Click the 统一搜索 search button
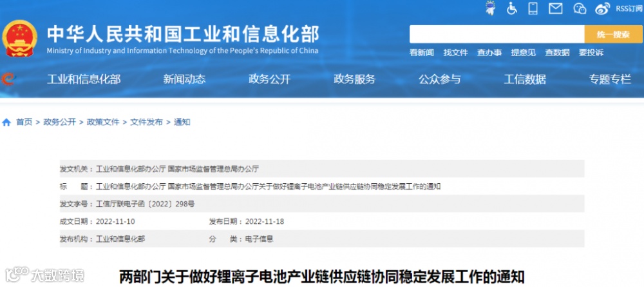This screenshot has width=644, height=287. pyautogui.click(x=613, y=34)
